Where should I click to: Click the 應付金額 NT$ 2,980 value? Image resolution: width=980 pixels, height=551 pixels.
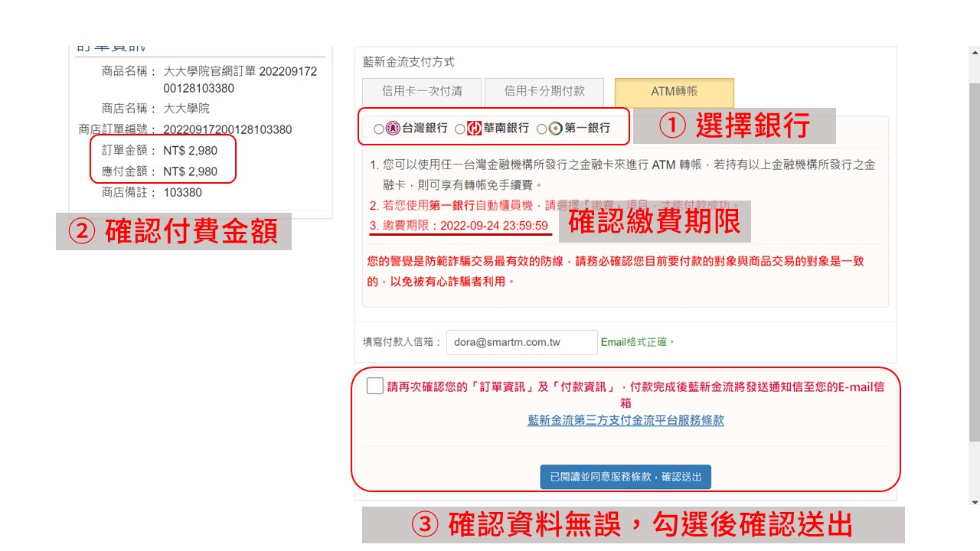pos(190,171)
